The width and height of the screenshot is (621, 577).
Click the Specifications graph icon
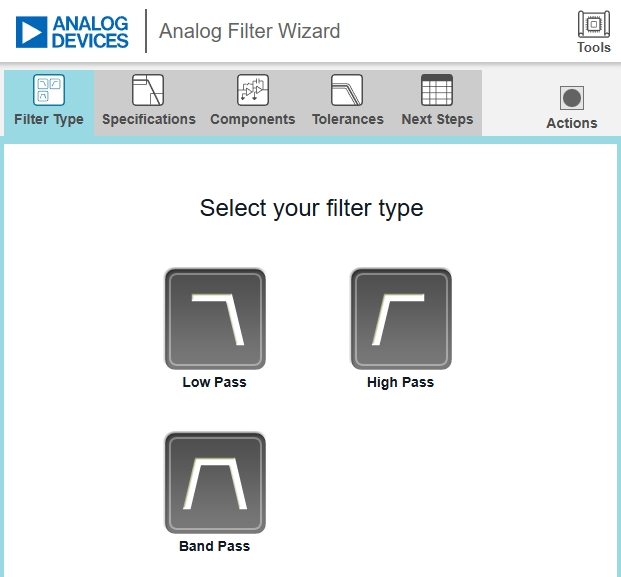(148, 90)
